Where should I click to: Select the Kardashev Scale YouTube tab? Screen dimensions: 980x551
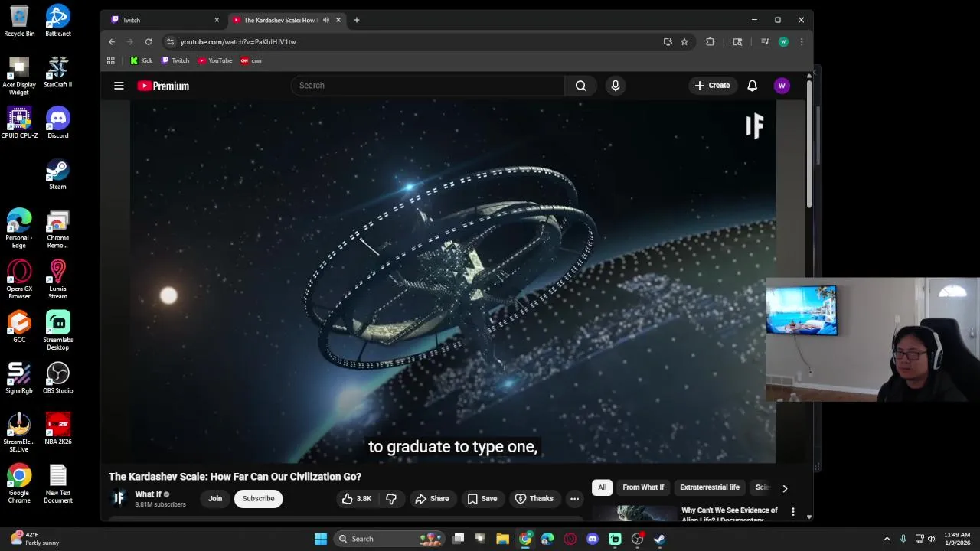point(287,20)
